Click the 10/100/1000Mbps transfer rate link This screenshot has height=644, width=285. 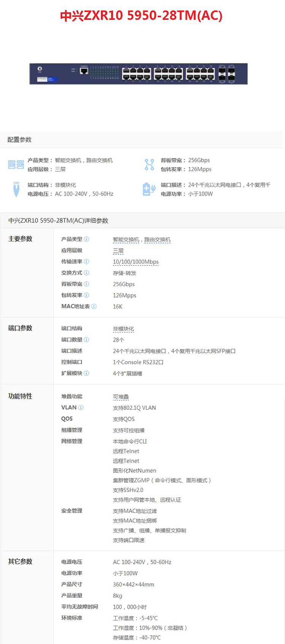click(136, 262)
